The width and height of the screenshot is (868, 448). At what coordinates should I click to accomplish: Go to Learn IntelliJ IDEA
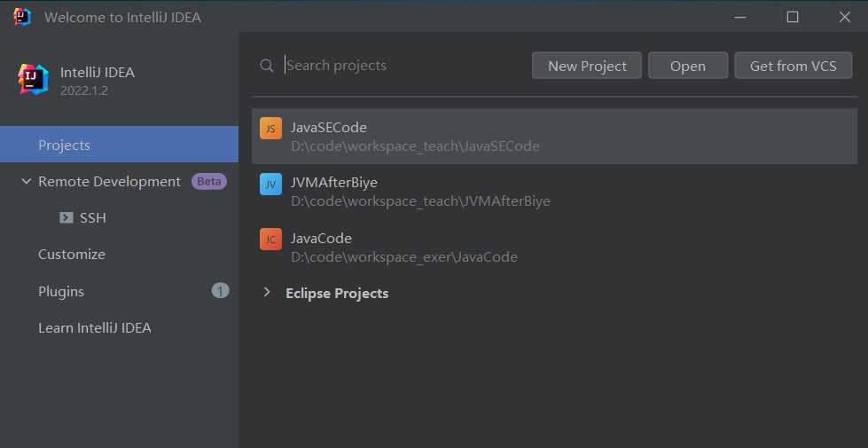[95, 328]
